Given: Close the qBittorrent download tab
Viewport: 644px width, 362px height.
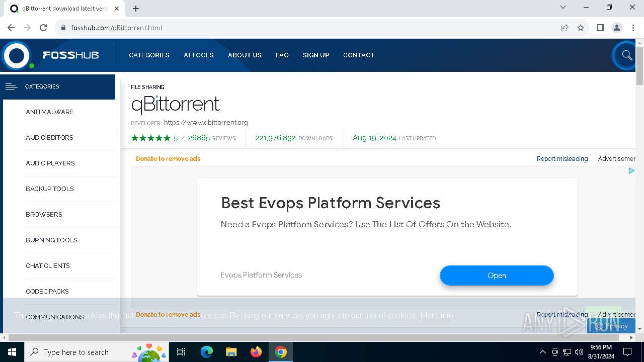Looking at the screenshot, I should tap(117, 9).
